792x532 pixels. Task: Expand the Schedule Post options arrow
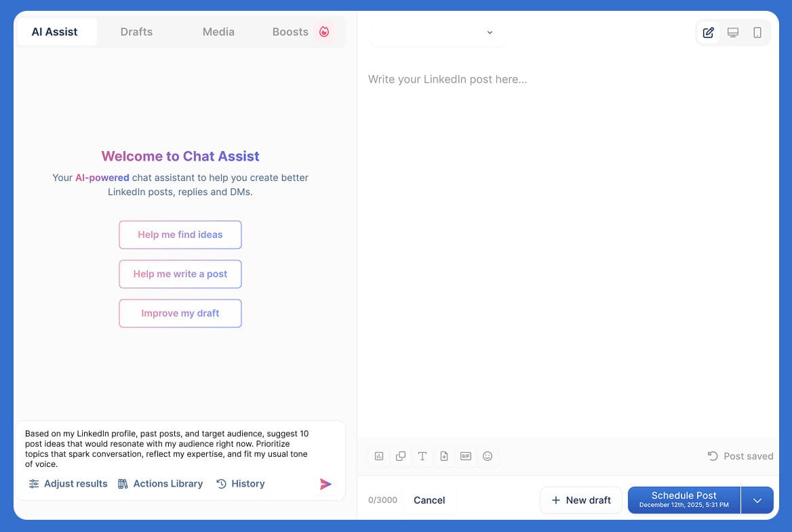pyautogui.click(x=757, y=500)
